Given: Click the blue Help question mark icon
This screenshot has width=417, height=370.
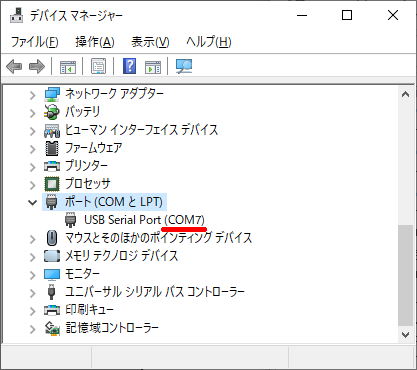Looking at the screenshot, I should [x=130, y=66].
